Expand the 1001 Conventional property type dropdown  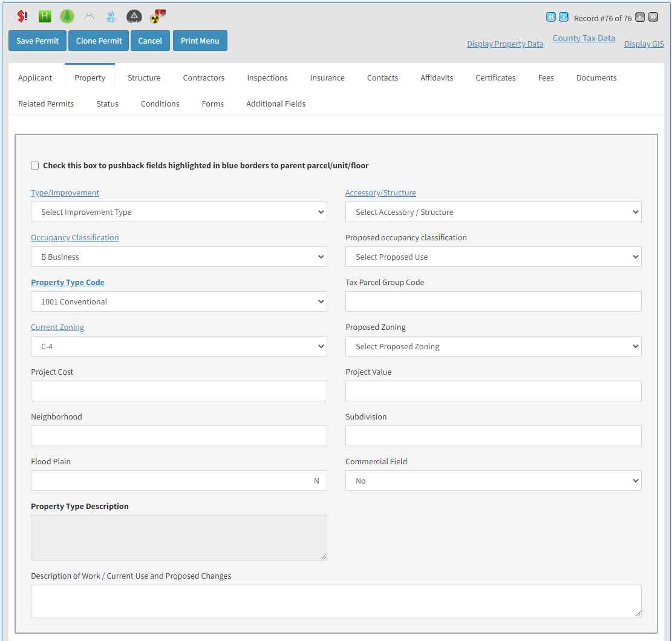click(178, 301)
